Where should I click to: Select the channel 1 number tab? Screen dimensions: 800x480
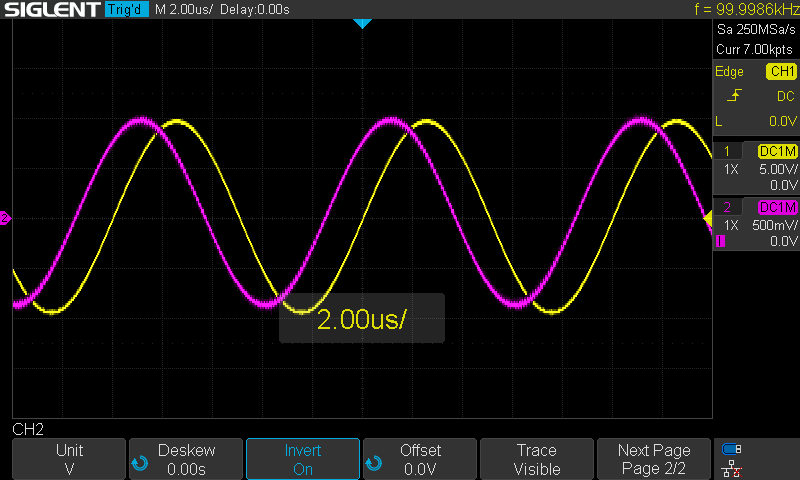(727, 151)
